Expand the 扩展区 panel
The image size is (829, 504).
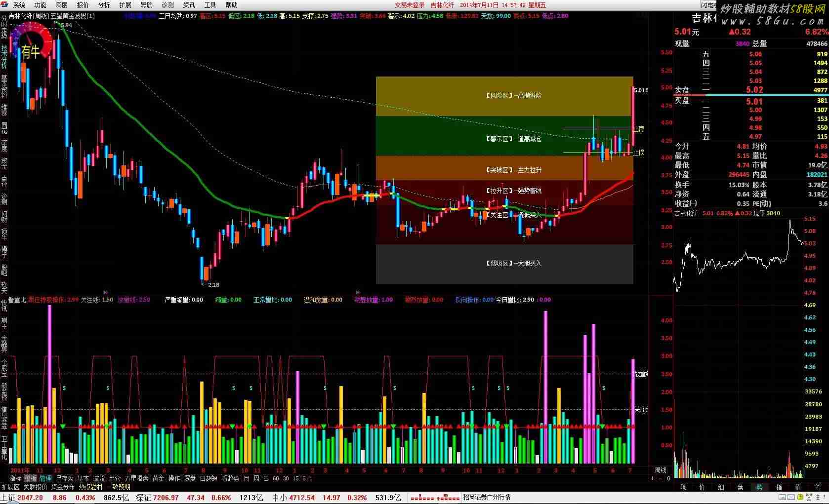click(10, 487)
